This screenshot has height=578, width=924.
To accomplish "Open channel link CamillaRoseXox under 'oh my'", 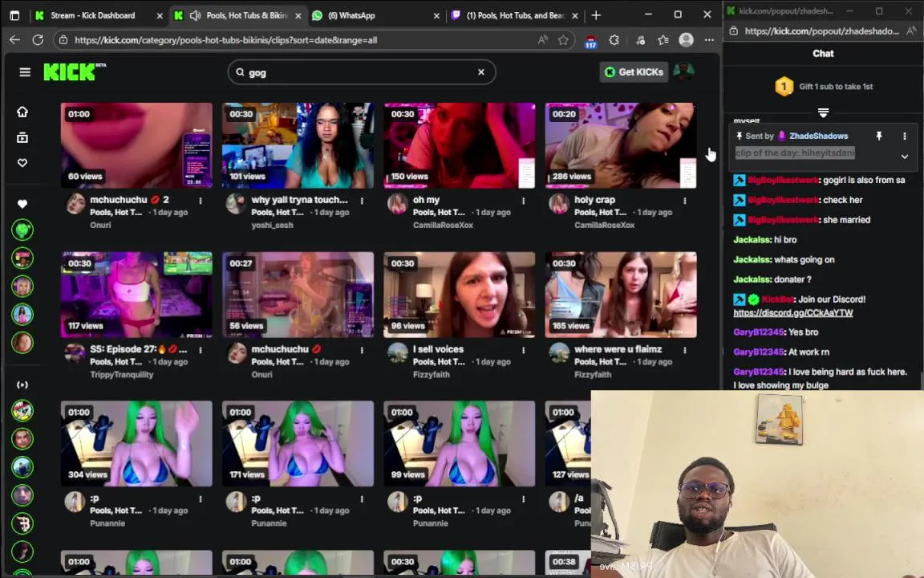I will [443, 225].
